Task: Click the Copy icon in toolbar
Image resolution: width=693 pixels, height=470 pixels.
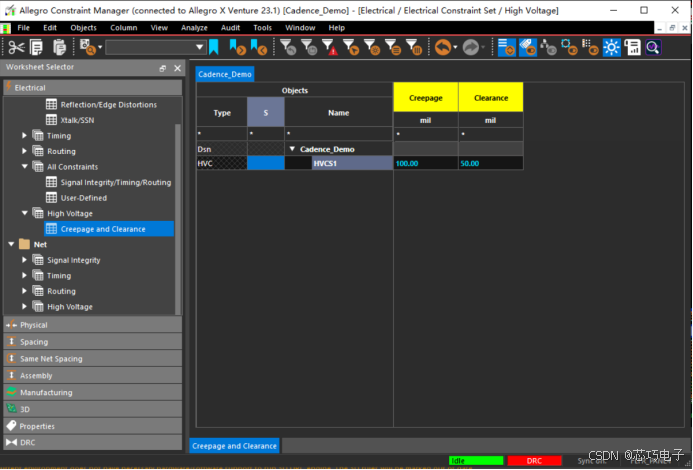Action: pyautogui.click(x=36, y=47)
